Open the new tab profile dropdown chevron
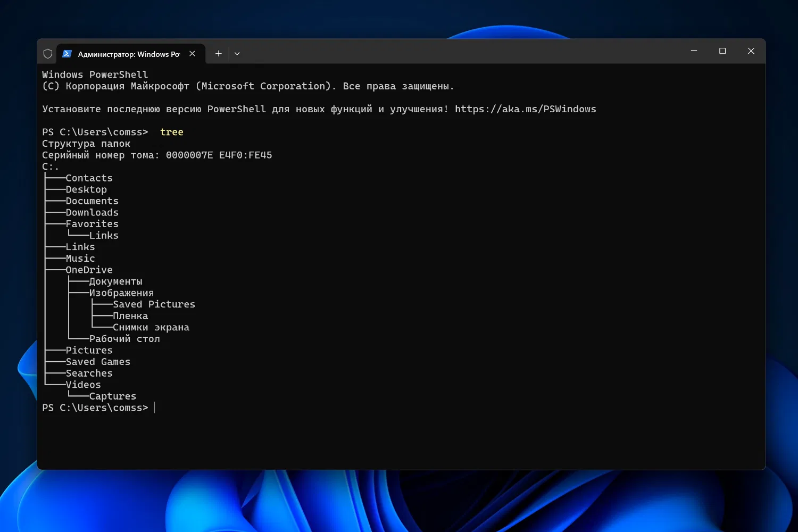Screen dimensions: 798x532 point(237,54)
